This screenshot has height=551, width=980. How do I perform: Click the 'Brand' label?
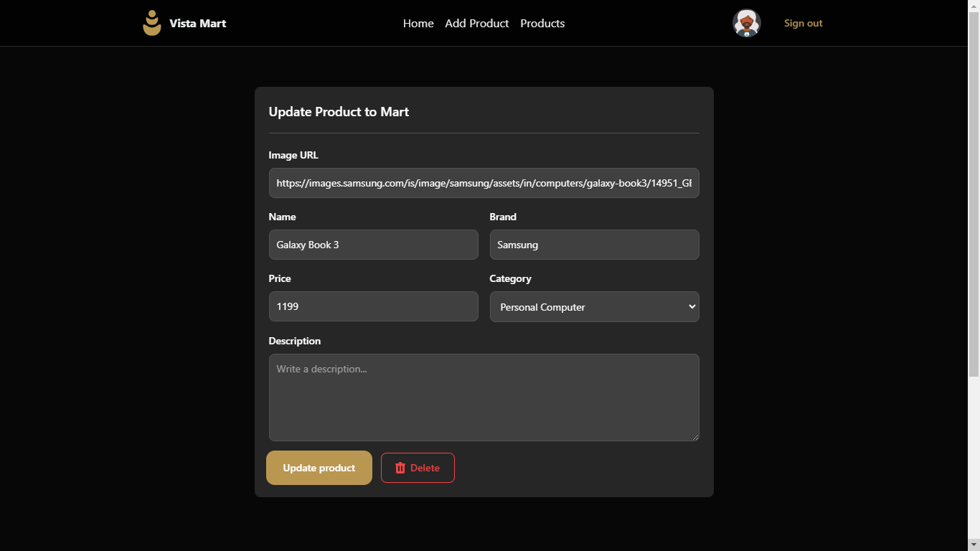503,217
